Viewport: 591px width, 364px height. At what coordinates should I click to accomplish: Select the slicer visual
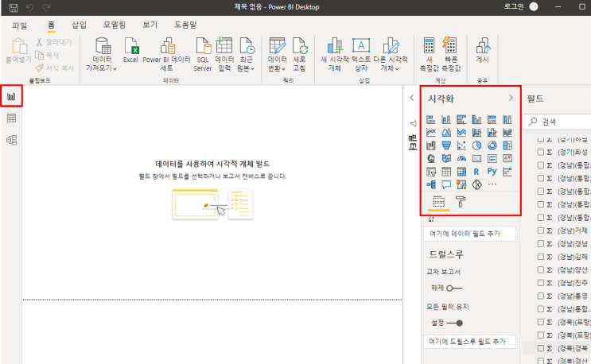coord(431,172)
